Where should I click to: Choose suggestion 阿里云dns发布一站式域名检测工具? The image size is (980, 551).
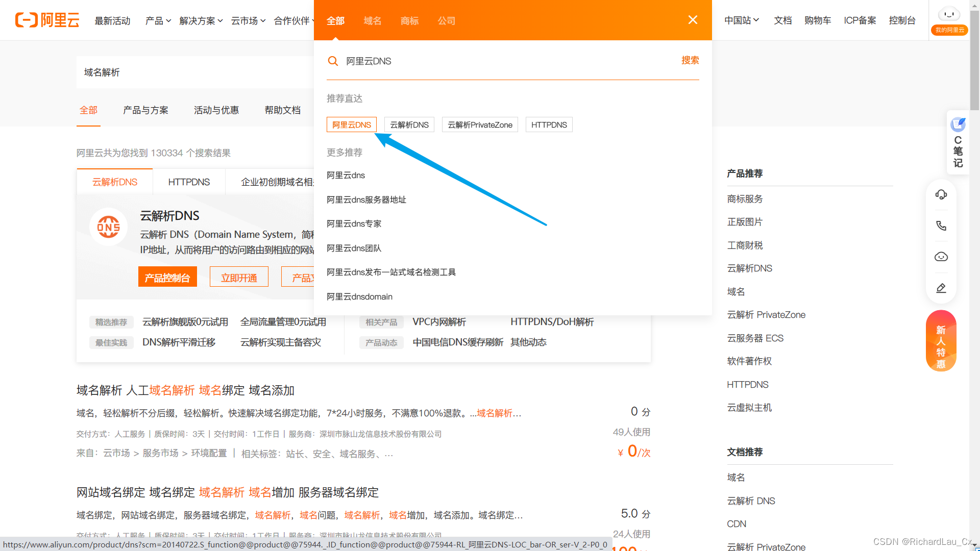pos(391,272)
